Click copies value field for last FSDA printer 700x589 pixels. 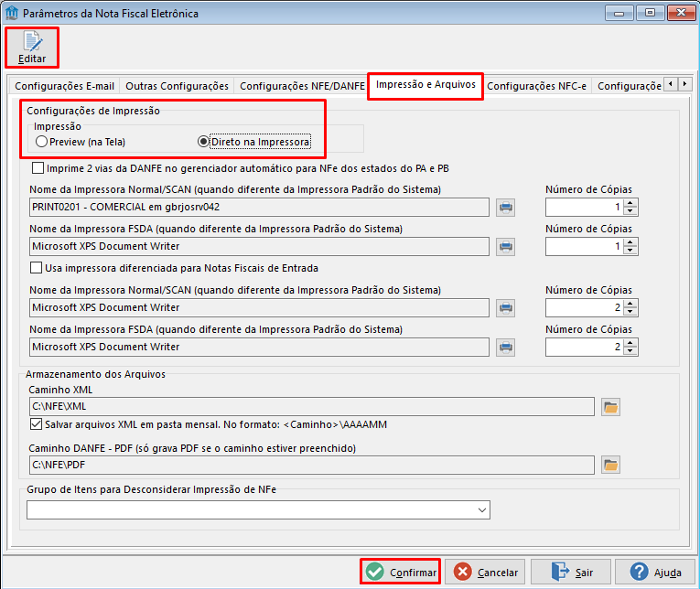pos(585,348)
